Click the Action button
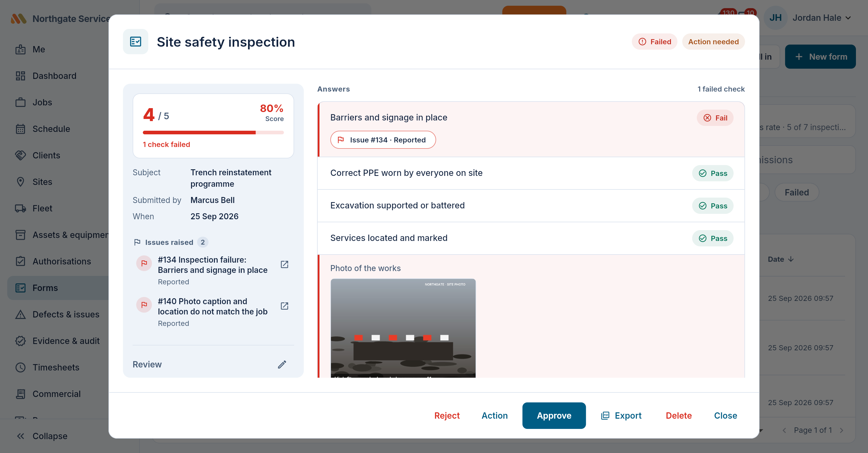868x453 pixels. coord(494,415)
